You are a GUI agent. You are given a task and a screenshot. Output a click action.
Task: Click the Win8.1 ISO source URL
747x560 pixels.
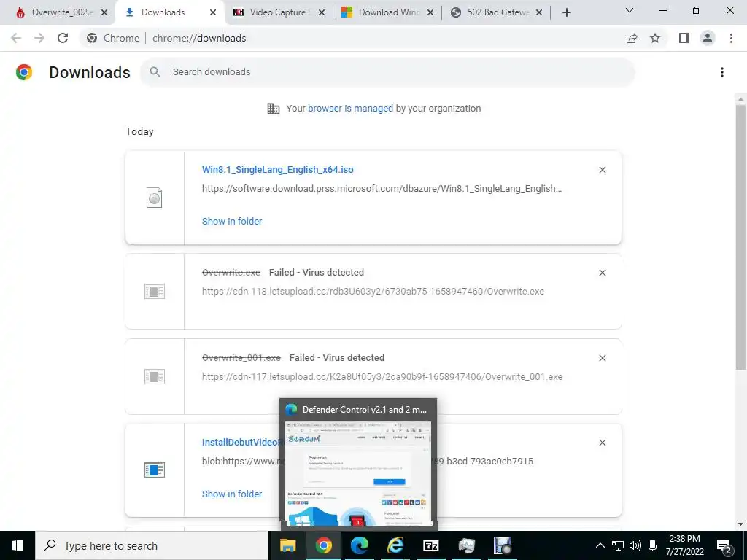[382, 189]
